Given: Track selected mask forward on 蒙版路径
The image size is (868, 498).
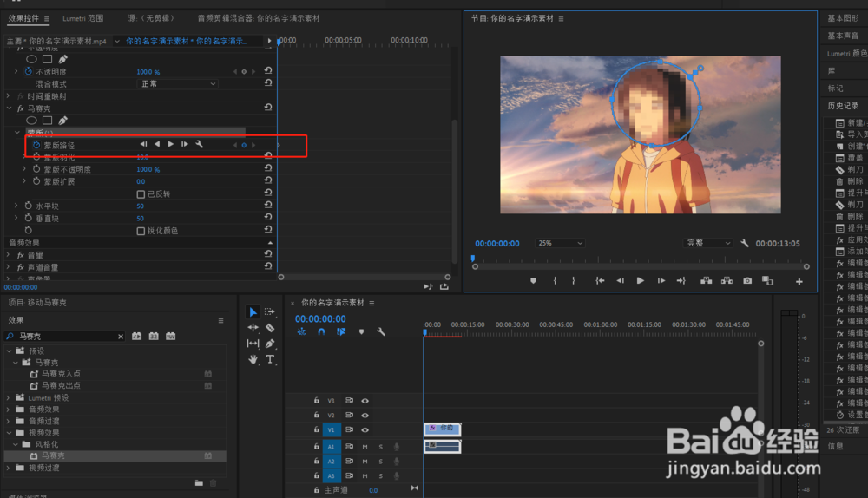Looking at the screenshot, I should (x=171, y=144).
